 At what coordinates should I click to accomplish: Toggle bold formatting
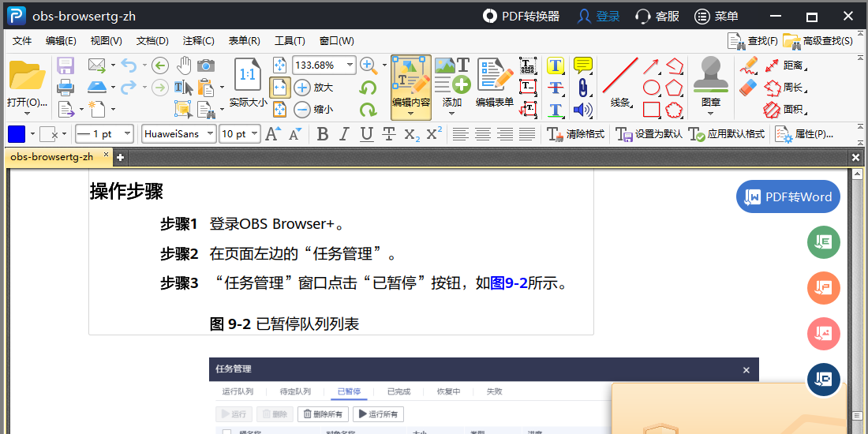tap(322, 134)
